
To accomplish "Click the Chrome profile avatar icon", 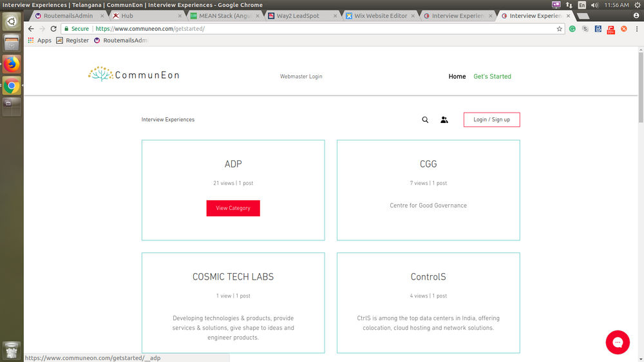I will [636, 15].
